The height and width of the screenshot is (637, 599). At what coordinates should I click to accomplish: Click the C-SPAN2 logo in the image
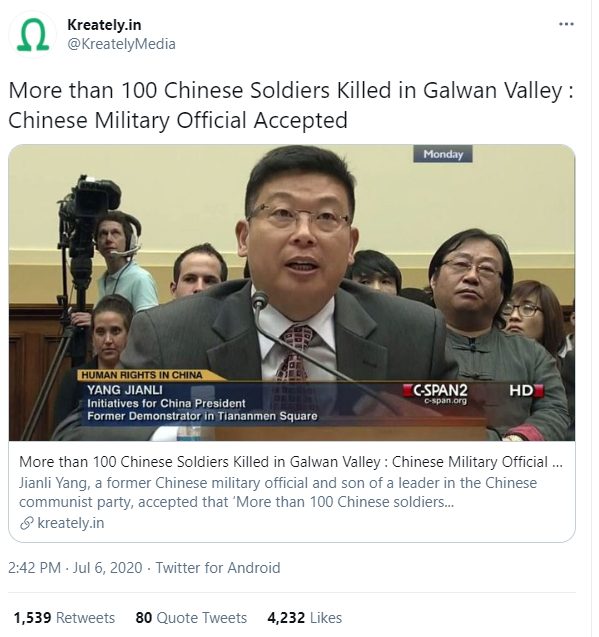(436, 393)
